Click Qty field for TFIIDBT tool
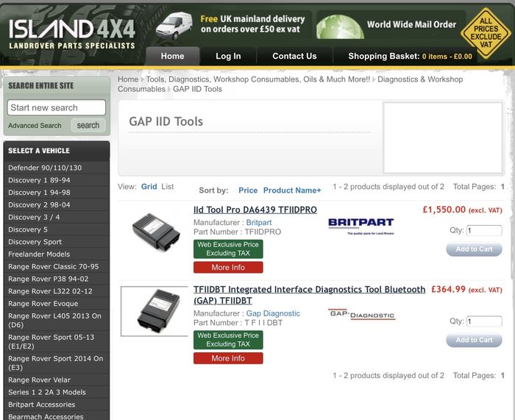 click(484, 321)
